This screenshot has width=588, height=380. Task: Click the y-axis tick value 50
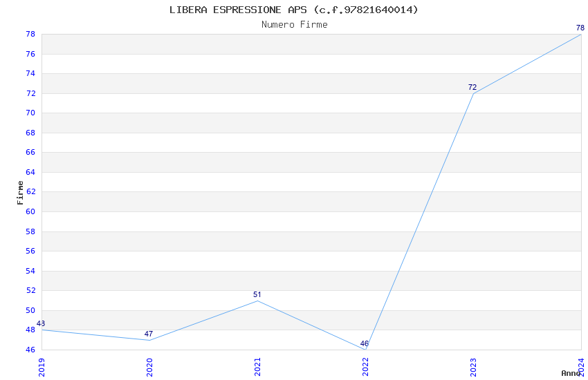(x=30, y=310)
